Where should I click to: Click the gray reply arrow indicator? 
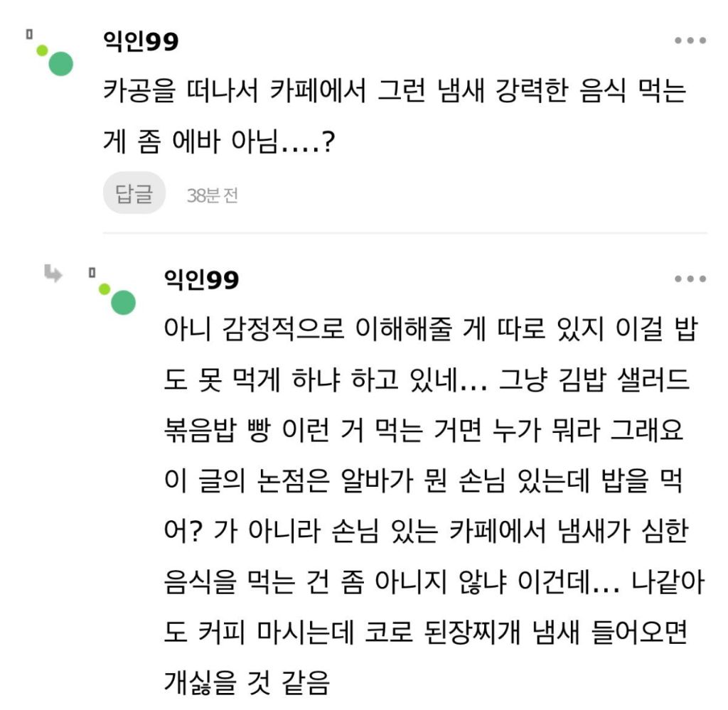53,274
